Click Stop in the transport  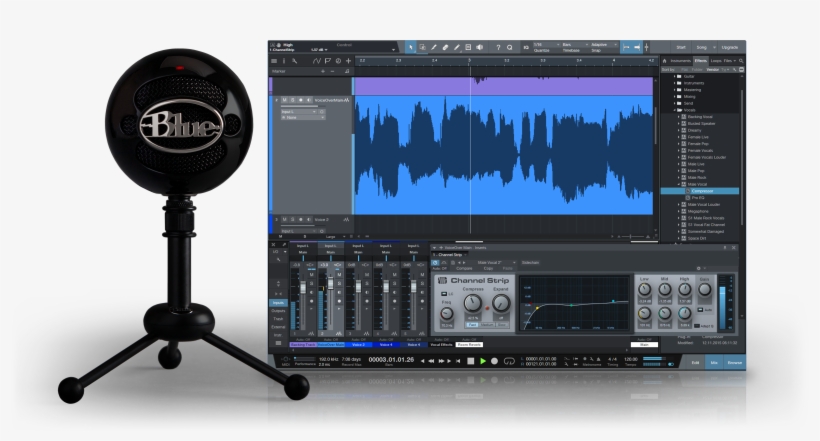pos(470,361)
